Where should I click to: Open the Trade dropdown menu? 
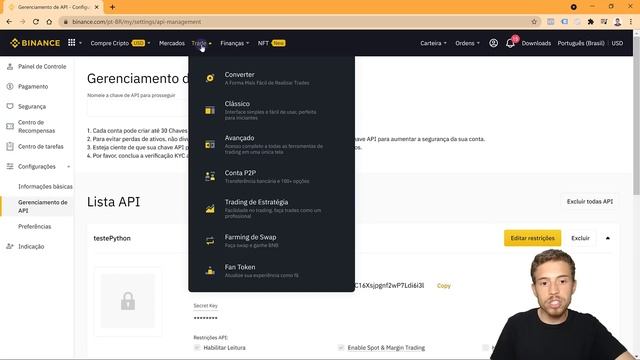point(202,43)
